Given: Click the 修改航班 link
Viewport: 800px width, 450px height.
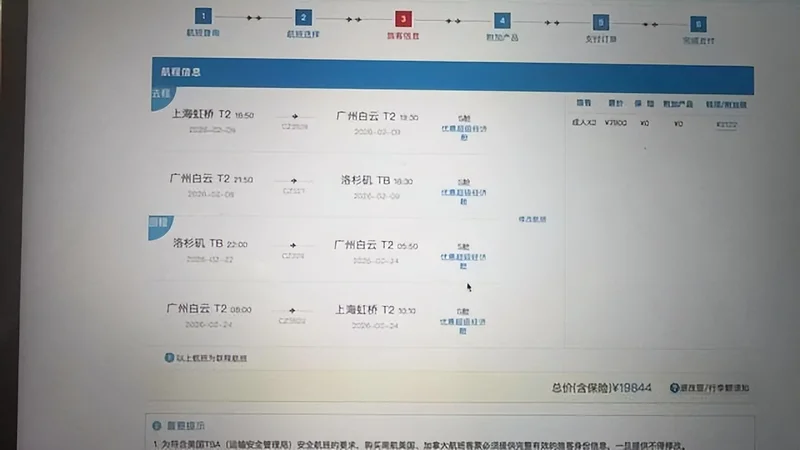Looking at the screenshot, I should pos(532,219).
